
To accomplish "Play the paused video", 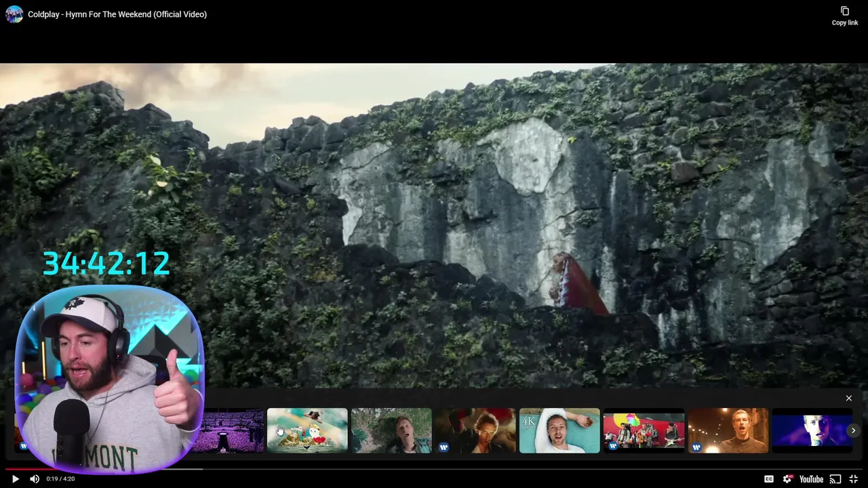I will (15, 479).
